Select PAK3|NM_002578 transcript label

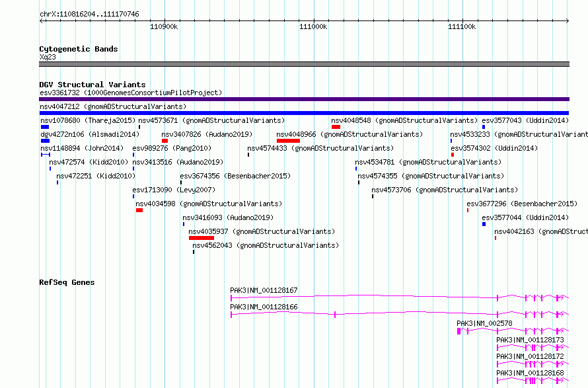tap(484, 323)
